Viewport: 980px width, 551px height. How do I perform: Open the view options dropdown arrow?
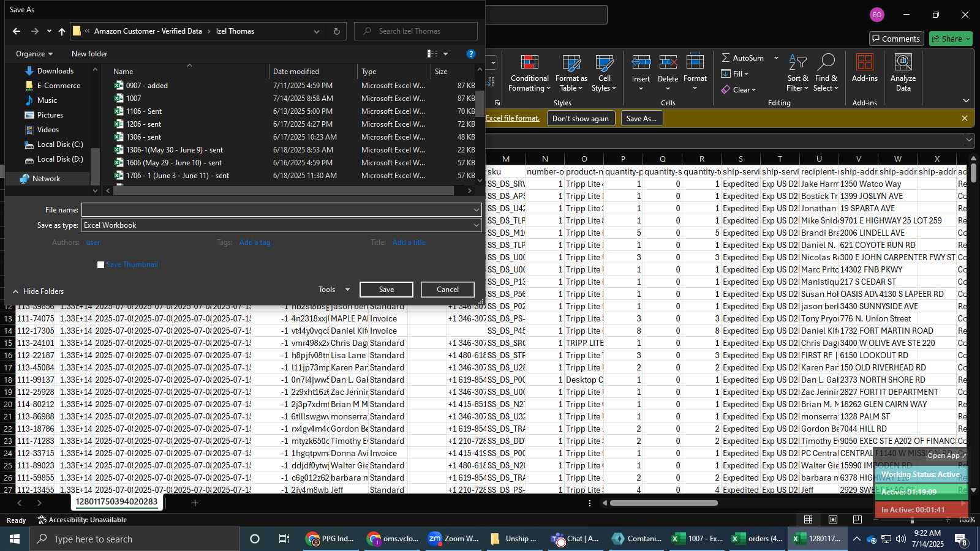pyautogui.click(x=445, y=54)
